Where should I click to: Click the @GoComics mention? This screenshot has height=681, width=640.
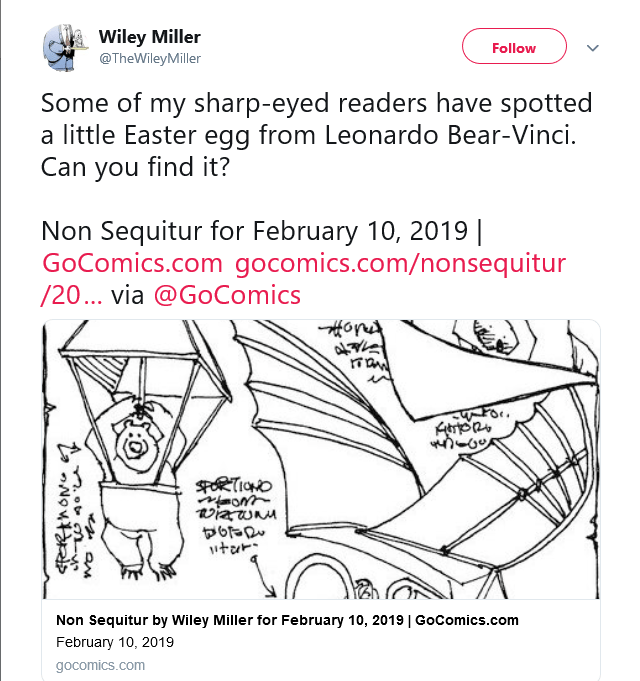tap(228, 295)
